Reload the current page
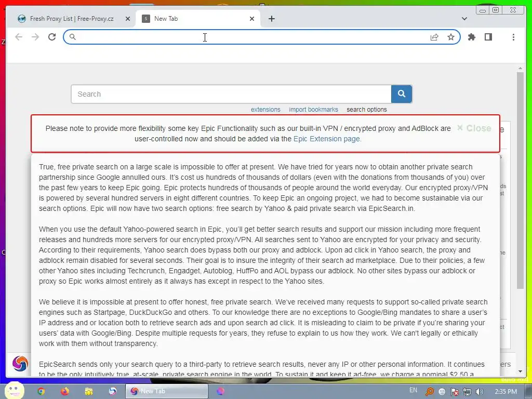 click(52, 37)
